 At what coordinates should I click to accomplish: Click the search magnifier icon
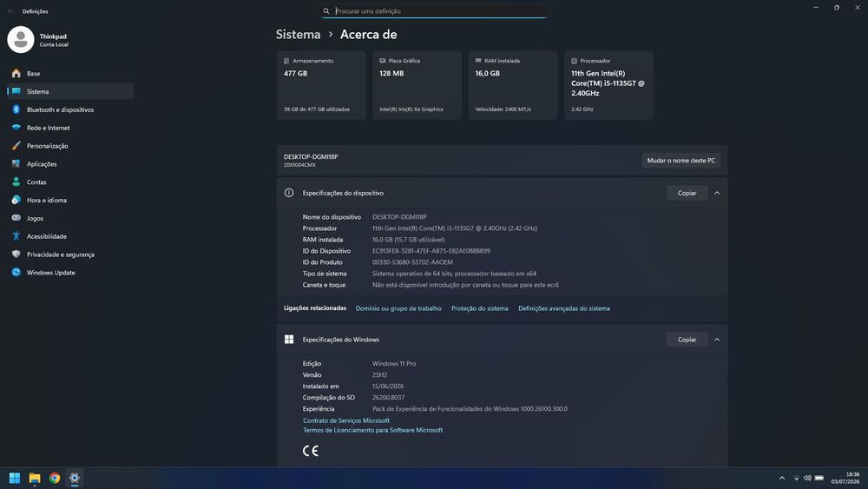(x=326, y=11)
